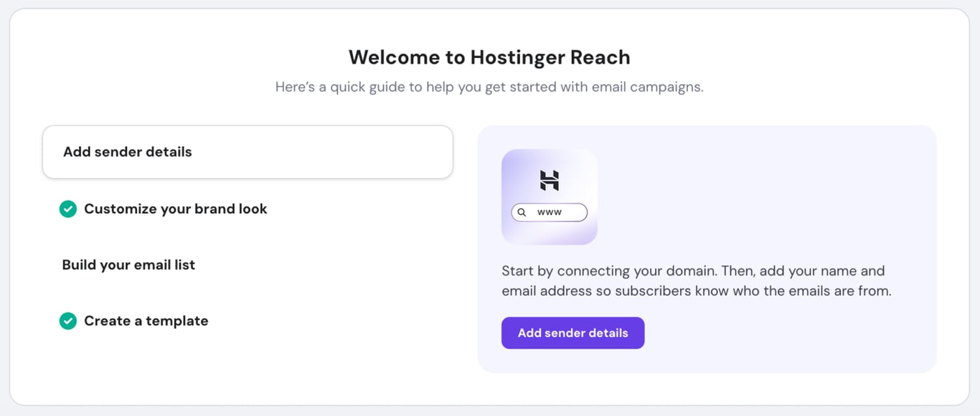Select the purple domain illustration card
Image resolution: width=980 pixels, height=416 pixels.
tap(549, 196)
